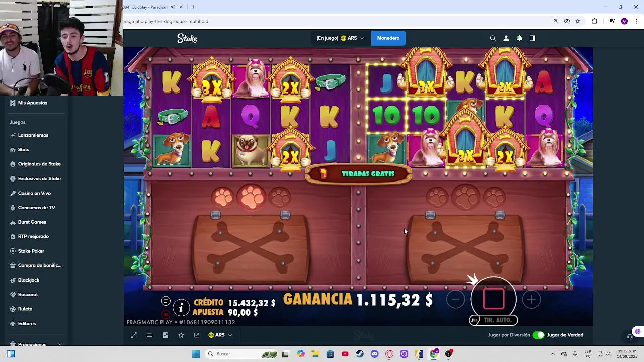Image resolution: width=644 pixels, height=362 pixels.
Task: Decrease the bet with minus button
Action: tap(455, 299)
